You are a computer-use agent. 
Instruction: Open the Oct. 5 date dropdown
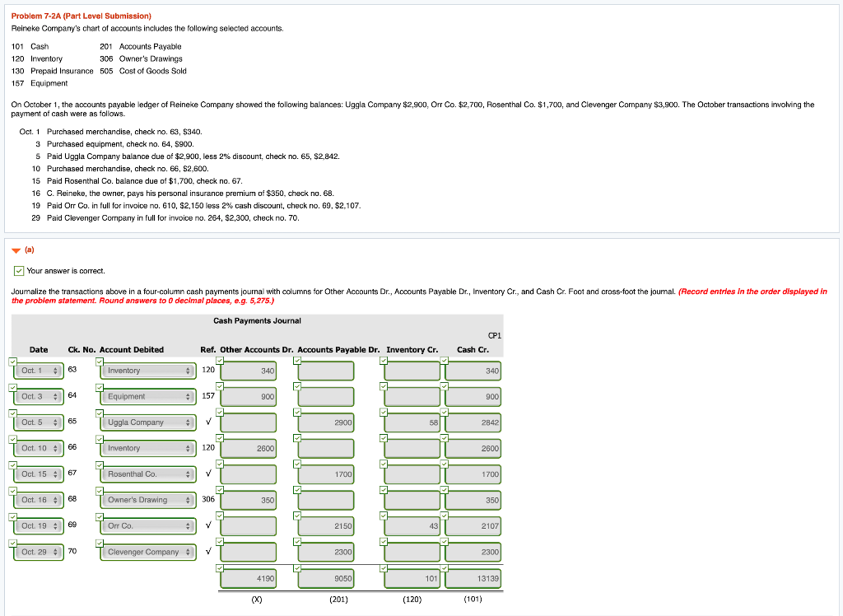(x=39, y=422)
